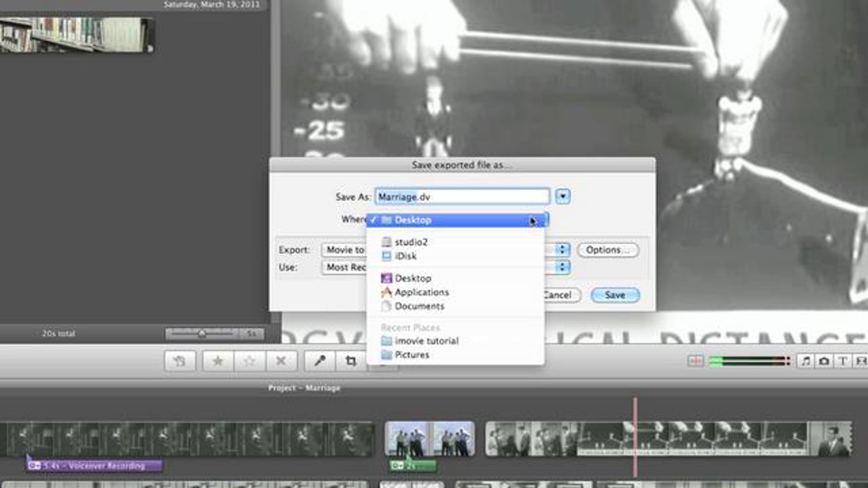
Task: Click the Reject X toolbar button
Action: click(281, 361)
